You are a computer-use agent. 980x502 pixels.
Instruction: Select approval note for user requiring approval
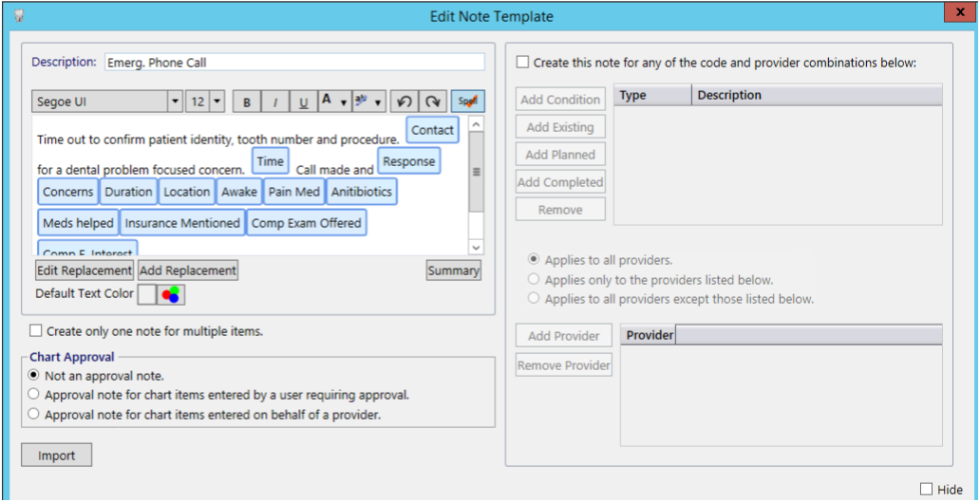pyautogui.click(x=34, y=395)
